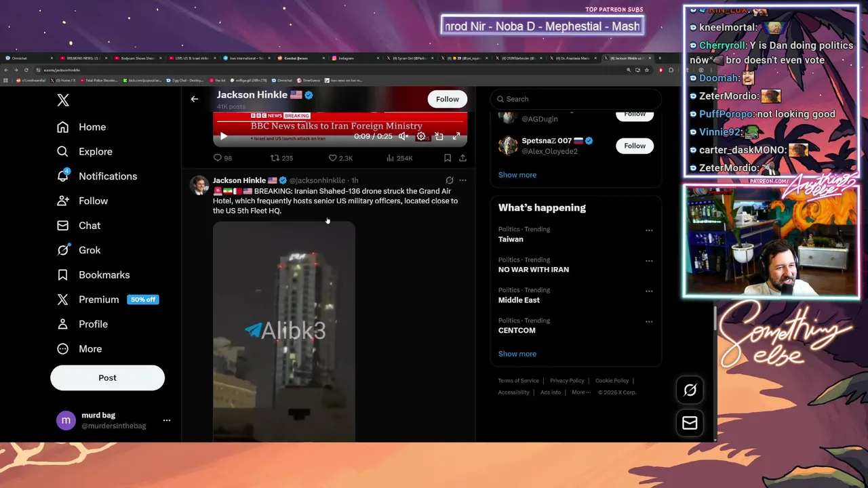This screenshot has height=488, width=868.
Task: Click the murd bag account avatar
Action: 66,420
